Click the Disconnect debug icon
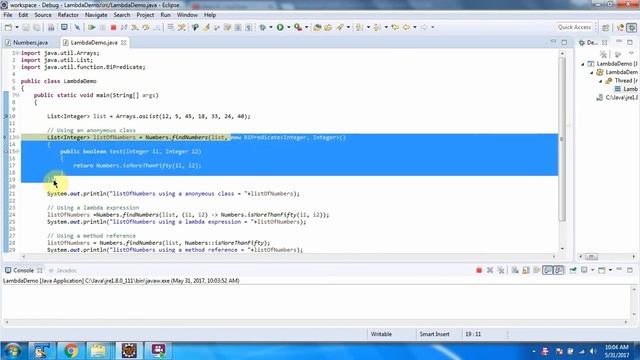 [x=124, y=27]
